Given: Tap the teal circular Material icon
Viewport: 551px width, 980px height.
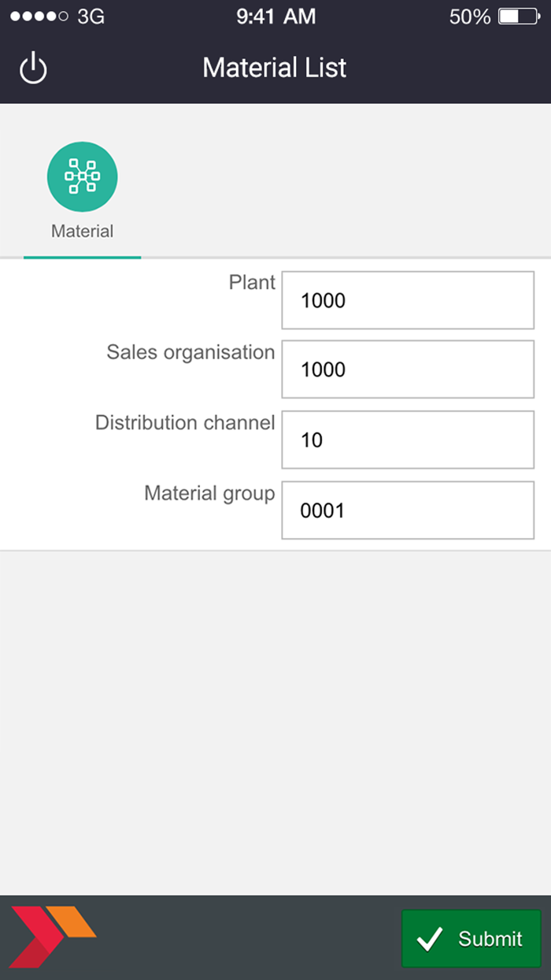Looking at the screenshot, I should tap(82, 176).
